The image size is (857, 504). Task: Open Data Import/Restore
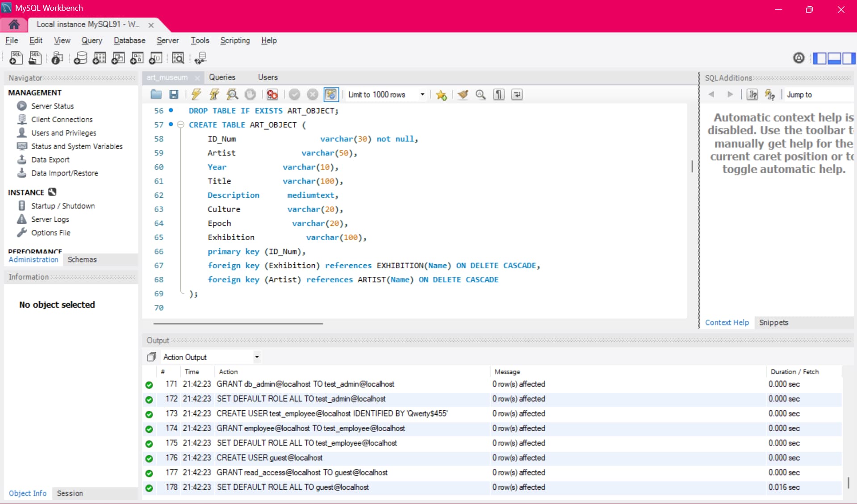coord(64,173)
